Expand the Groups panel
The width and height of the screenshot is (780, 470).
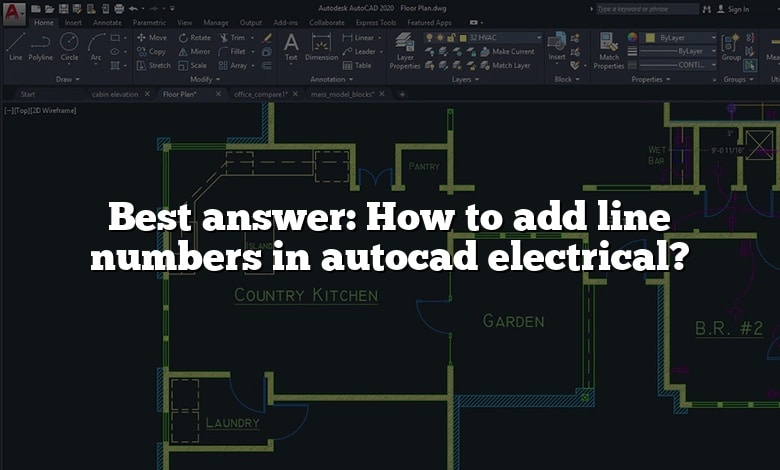pos(739,79)
